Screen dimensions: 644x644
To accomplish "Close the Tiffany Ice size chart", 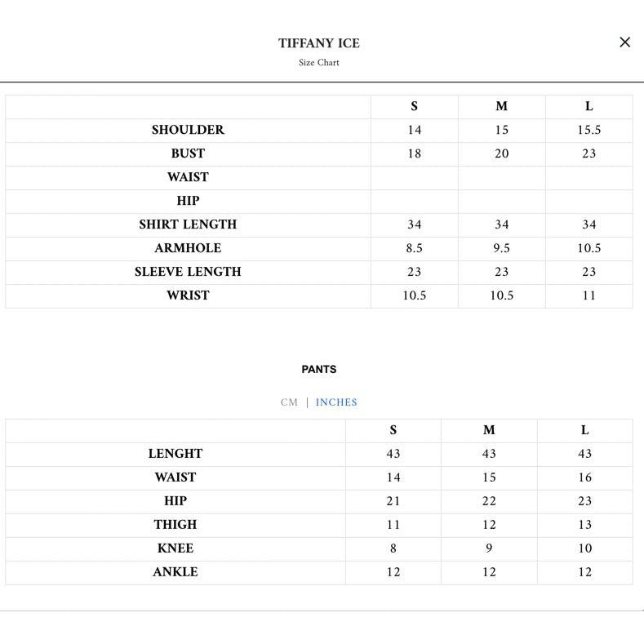I will point(624,42).
